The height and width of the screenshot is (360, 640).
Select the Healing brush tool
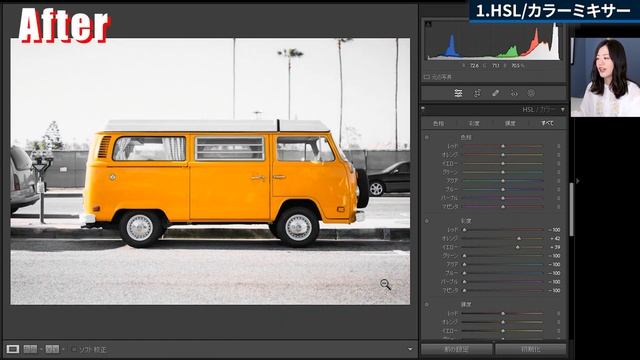point(495,93)
